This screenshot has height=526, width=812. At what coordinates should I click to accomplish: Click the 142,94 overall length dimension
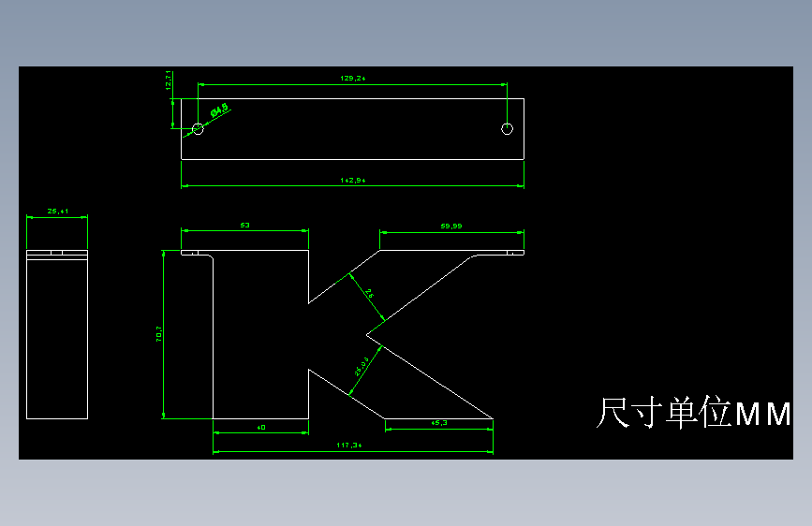tap(353, 180)
